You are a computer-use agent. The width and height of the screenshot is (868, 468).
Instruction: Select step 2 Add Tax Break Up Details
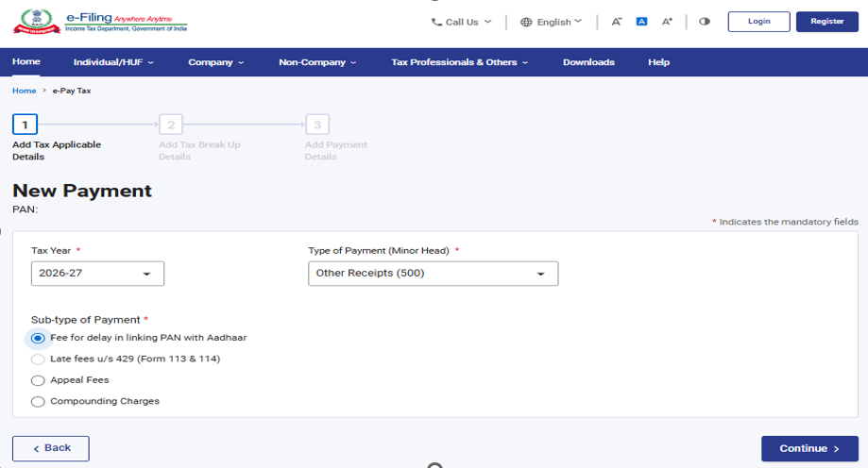[171, 125]
